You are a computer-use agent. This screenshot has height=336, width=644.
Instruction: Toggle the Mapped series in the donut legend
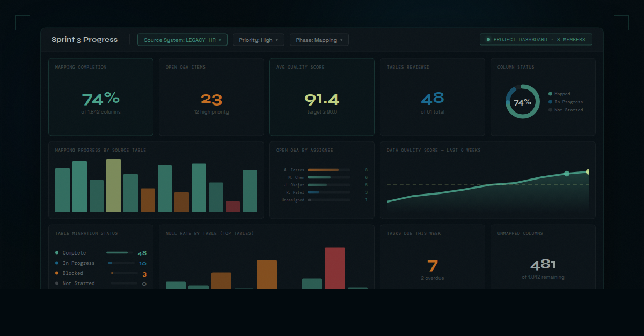coord(559,94)
